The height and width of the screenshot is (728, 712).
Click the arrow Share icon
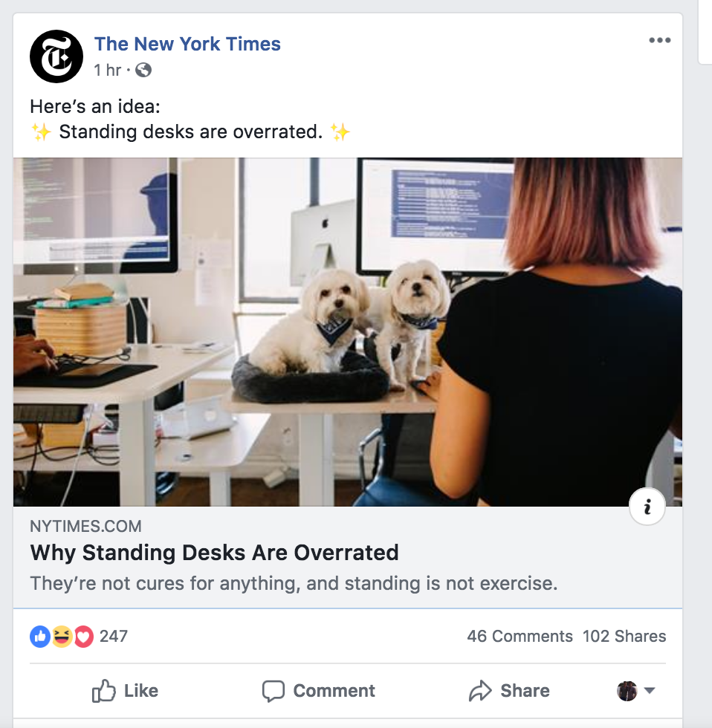click(x=480, y=690)
